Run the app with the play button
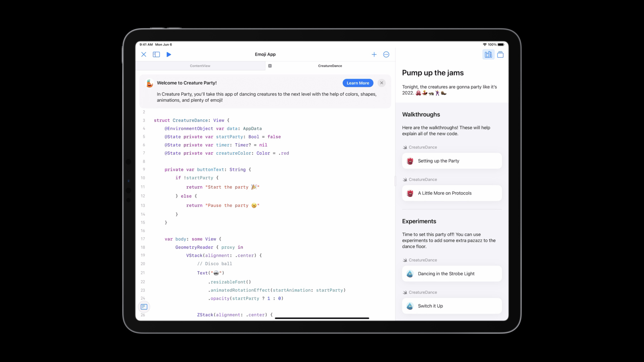Viewport: 644px width, 362px height. tap(169, 54)
